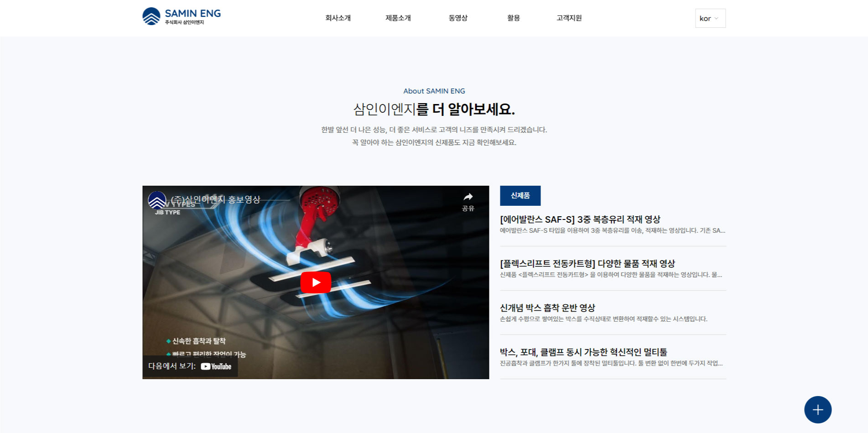Viewport: 868px width, 433px height.
Task: Select the 신제품 tab
Action: click(520, 196)
